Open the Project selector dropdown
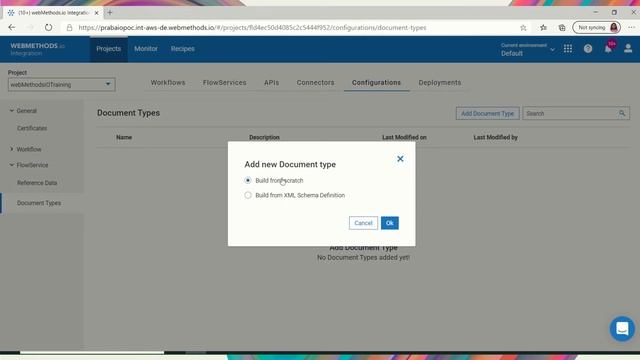Viewport: 640px width, 360px height. [61, 84]
